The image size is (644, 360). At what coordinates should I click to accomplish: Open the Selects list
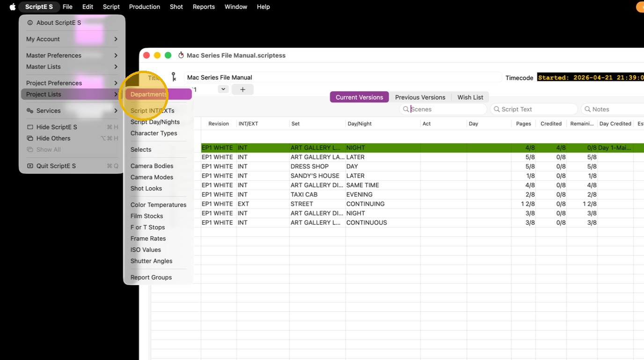tap(158, 149)
